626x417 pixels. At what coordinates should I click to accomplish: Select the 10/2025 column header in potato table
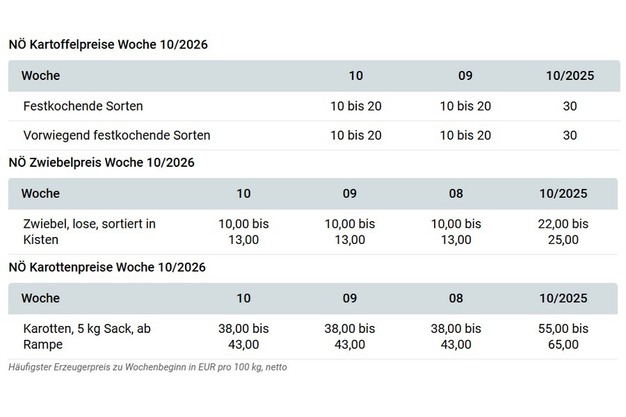[x=570, y=76]
